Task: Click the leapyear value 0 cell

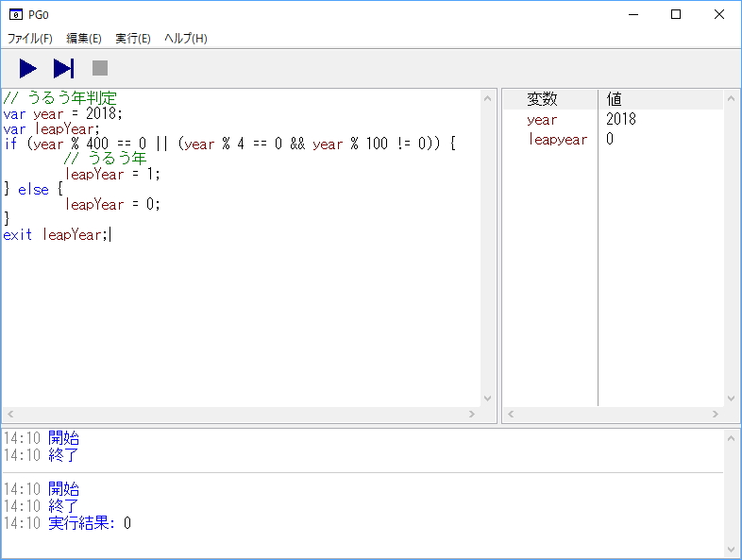Action: 610,139
